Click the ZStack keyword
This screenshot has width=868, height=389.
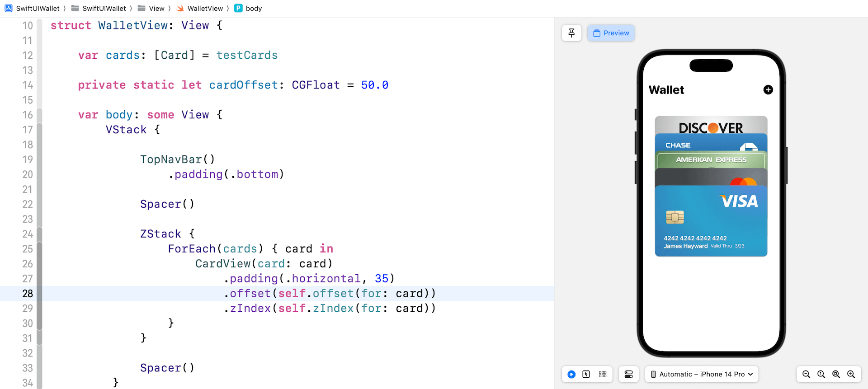click(x=160, y=234)
